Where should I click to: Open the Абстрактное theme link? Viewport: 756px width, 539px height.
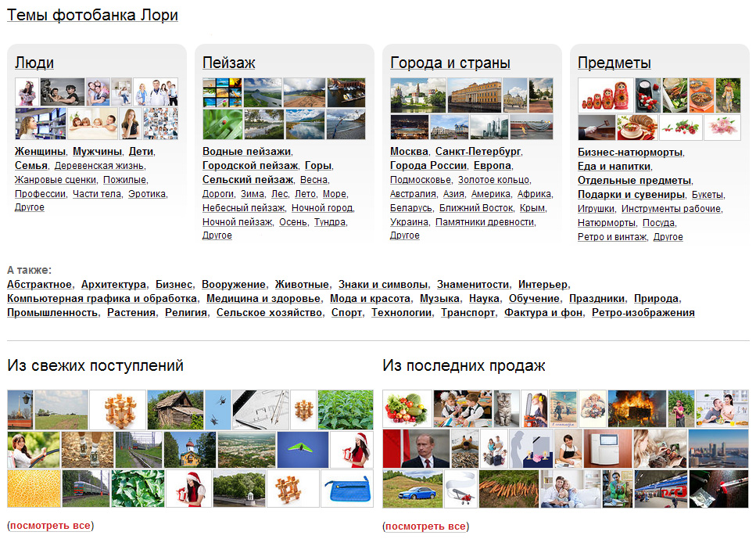(39, 284)
